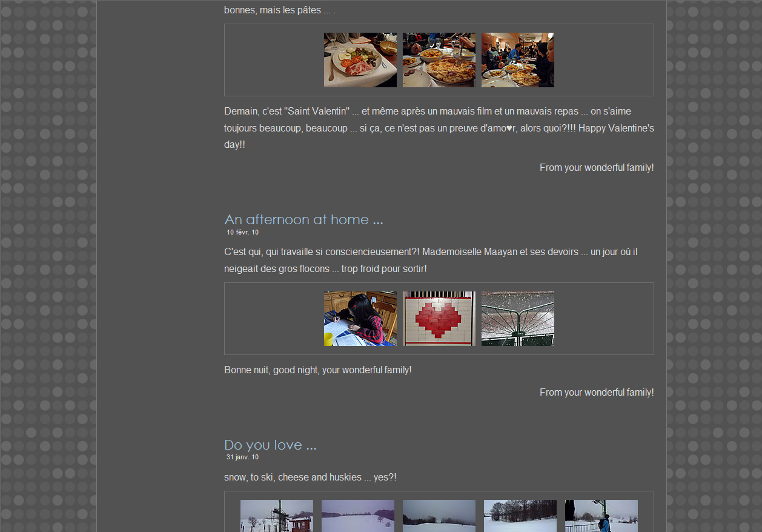Click the "snow, to ski, cheese and huskies" text
This screenshot has height=532, width=762.
[x=310, y=477]
